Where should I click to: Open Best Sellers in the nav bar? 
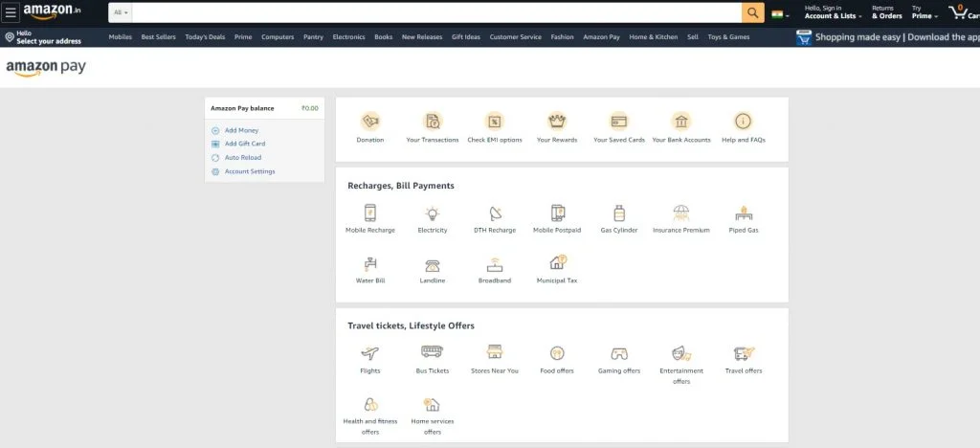(x=158, y=37)
